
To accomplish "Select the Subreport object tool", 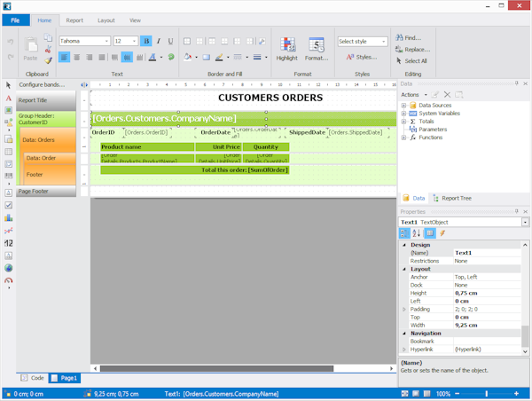I will (x=9, y=139).
